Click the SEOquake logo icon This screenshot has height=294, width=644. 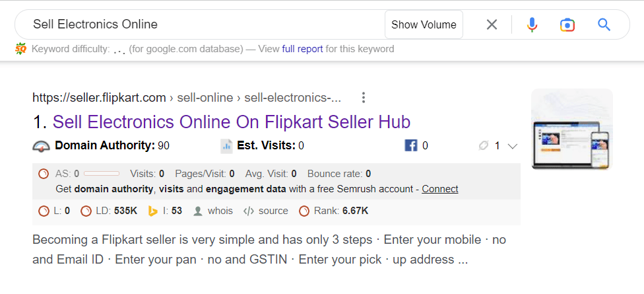[20, 49]
